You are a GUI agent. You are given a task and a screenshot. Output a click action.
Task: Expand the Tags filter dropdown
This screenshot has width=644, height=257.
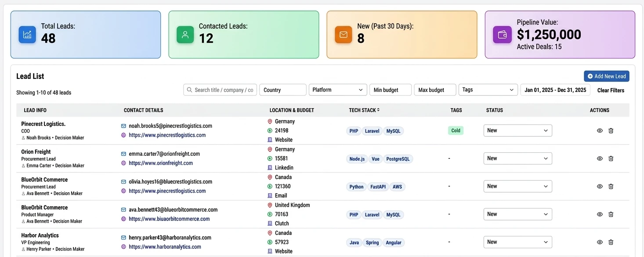488,89
